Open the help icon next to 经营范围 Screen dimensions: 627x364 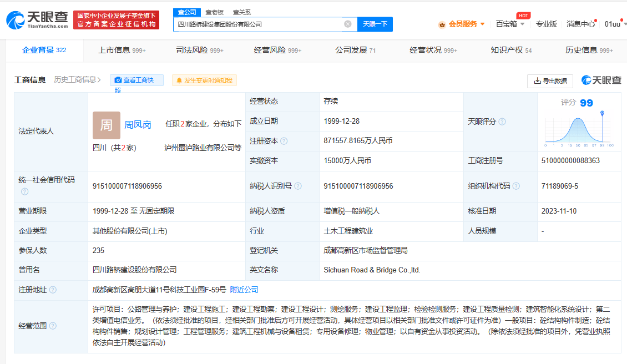53,326
